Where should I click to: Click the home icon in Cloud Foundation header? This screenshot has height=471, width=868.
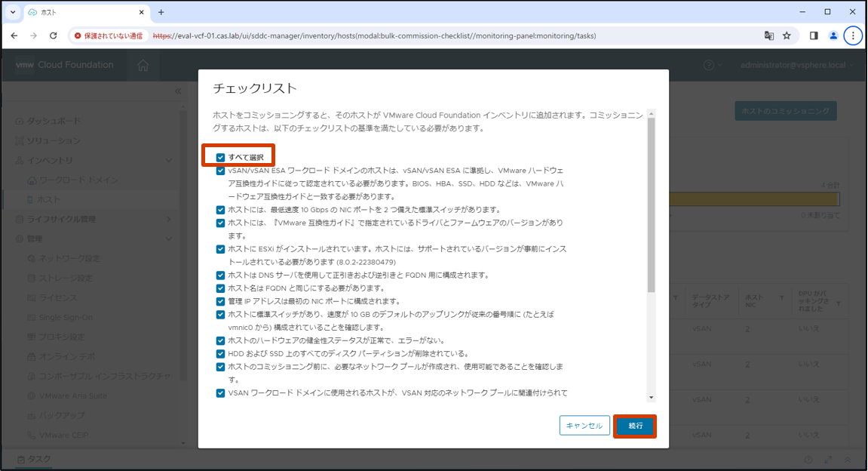pos(143,66)
